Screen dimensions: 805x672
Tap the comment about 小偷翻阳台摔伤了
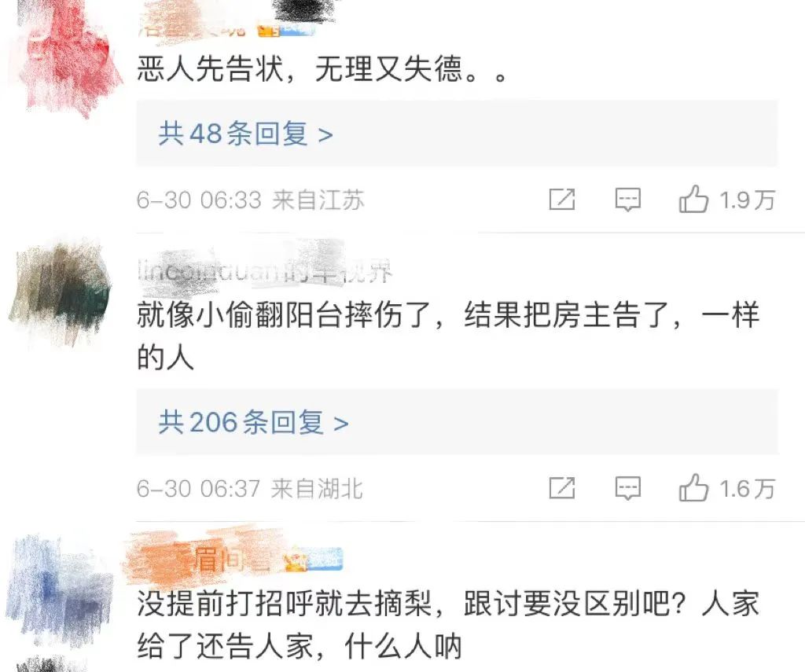tap(447, 336)
